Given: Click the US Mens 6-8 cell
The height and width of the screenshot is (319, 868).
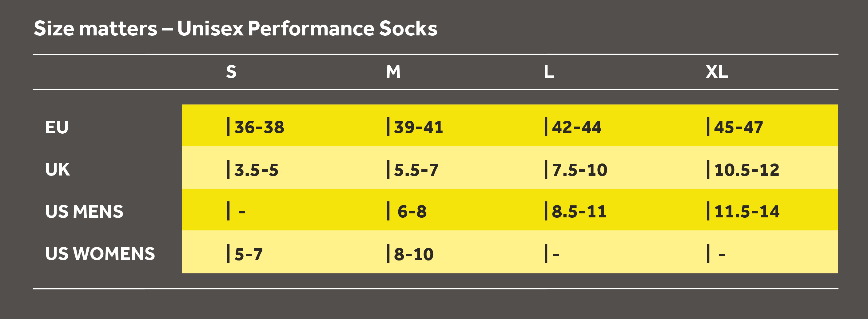Looking at the screenshot, I should click(x=412, y=212).
